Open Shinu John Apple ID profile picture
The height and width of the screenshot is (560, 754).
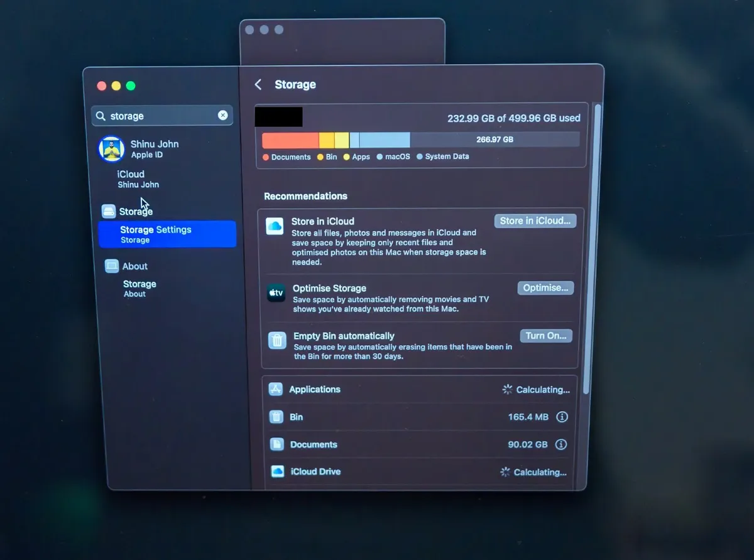(111, 149)
